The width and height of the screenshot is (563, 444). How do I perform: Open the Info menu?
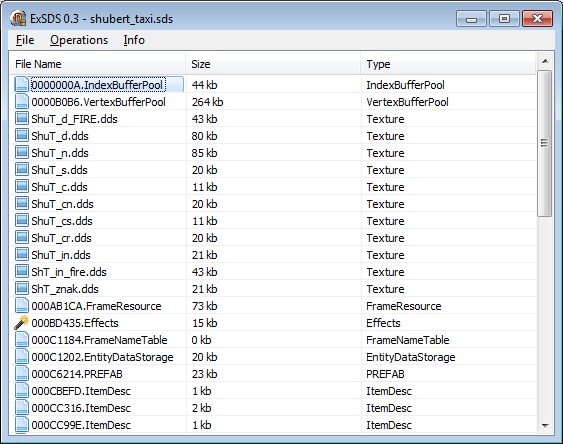pos(134,40)
